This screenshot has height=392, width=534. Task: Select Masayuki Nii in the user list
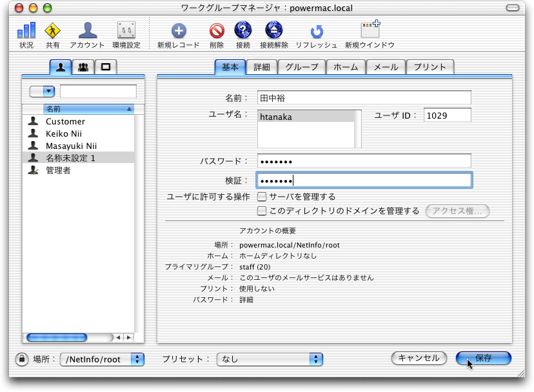pos(71,146)
